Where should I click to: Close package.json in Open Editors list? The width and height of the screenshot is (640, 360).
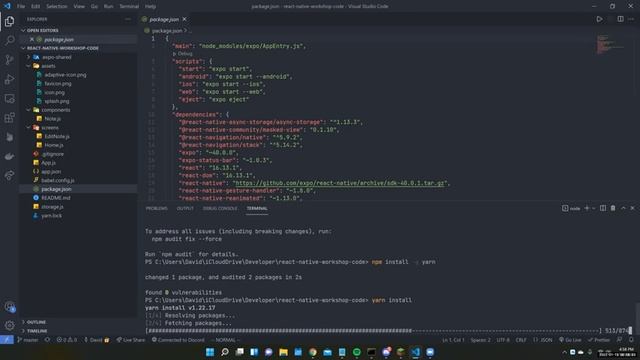(x=32, y=40)
